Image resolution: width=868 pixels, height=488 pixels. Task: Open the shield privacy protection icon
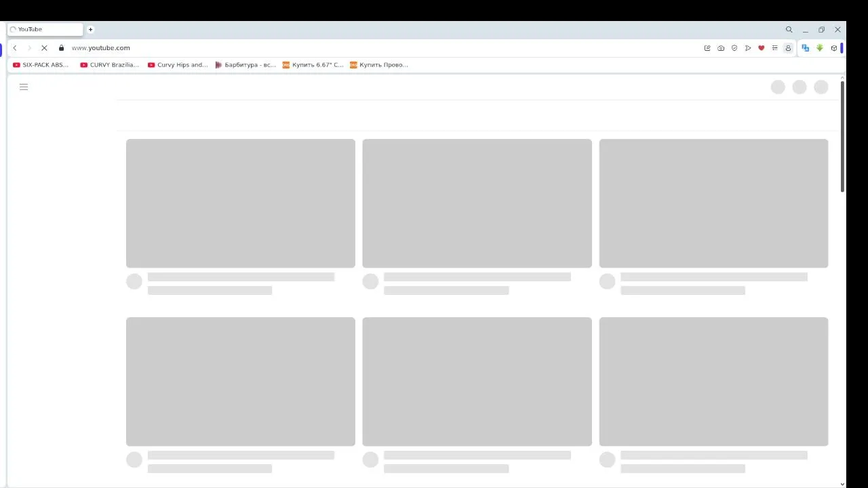734,48
